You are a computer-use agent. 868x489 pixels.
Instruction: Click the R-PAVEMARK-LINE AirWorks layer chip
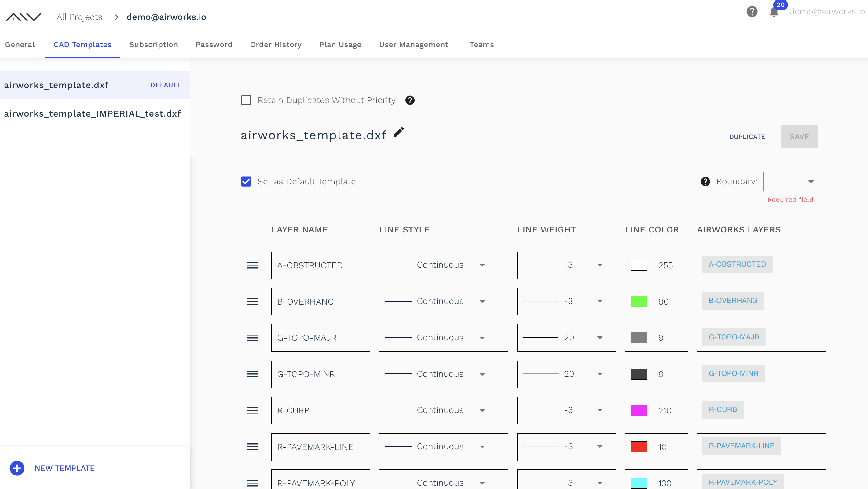coord(741,446)
